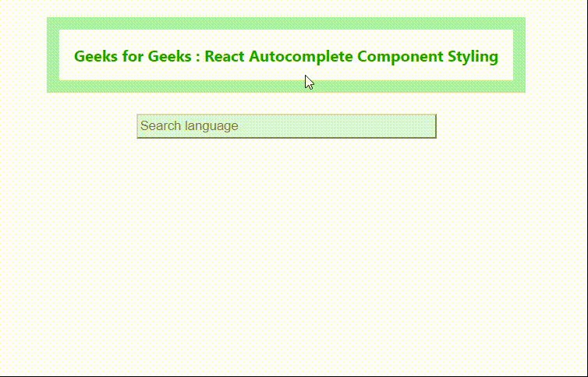This screenshot has height=377, width=588.
Task: Click the empty page area below the search box
Action: 286,249
